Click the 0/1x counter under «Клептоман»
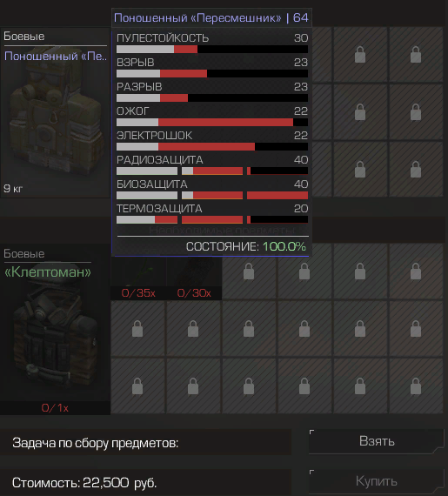Viewport: 448px width, 496px height. coord(55,408)
